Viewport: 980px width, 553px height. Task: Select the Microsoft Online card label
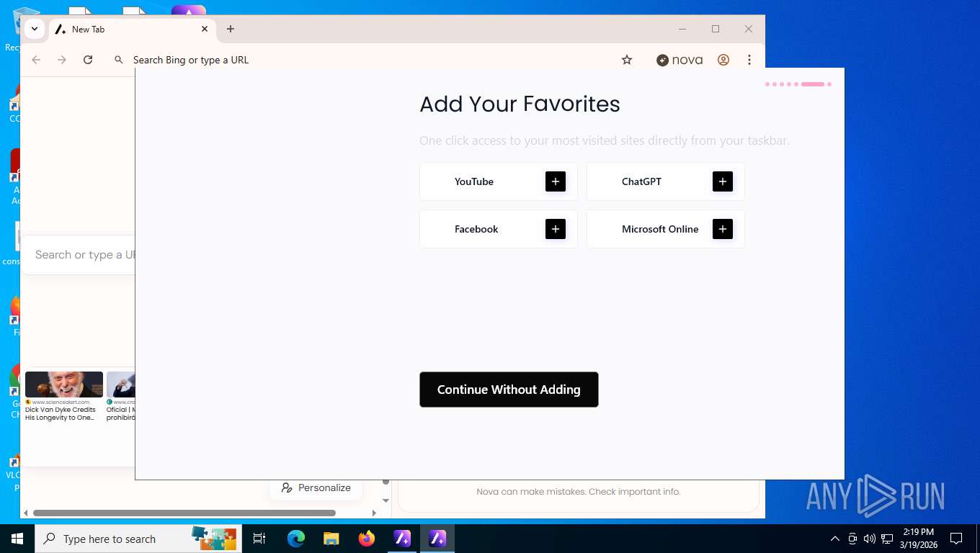[x=660, y=229]
